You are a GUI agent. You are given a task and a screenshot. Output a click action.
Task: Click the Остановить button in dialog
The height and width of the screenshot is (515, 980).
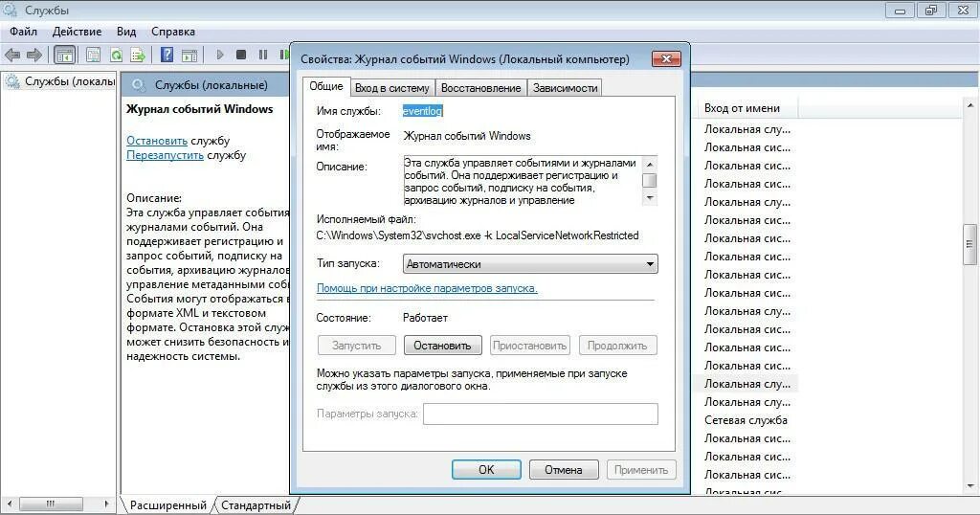pyautogui.click(x=442, y=345)
